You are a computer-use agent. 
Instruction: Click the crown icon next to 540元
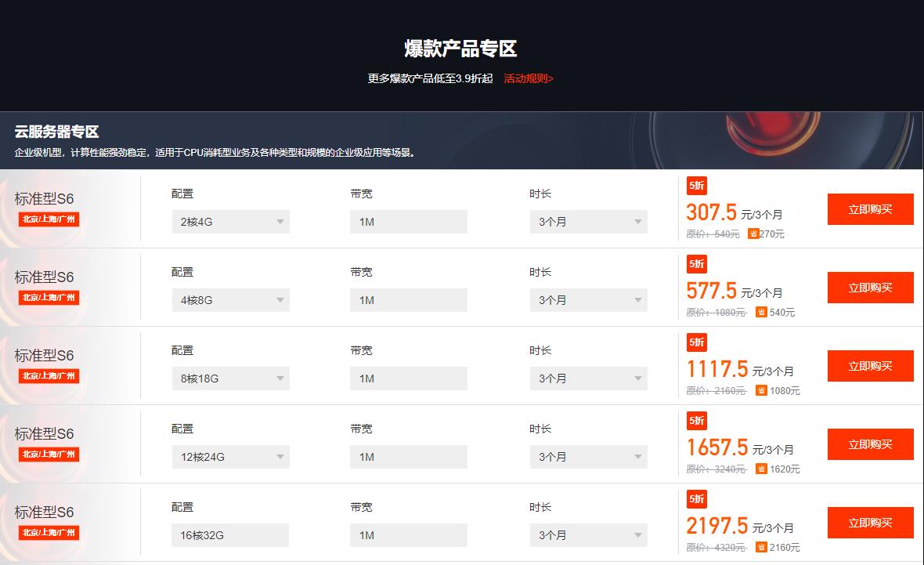[761, 313]
